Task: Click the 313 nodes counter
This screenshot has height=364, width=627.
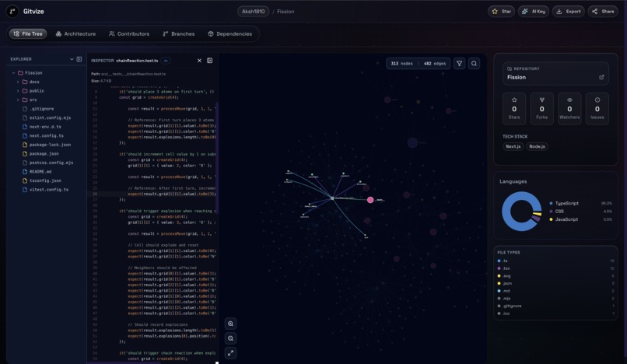Action: (401, 64)
